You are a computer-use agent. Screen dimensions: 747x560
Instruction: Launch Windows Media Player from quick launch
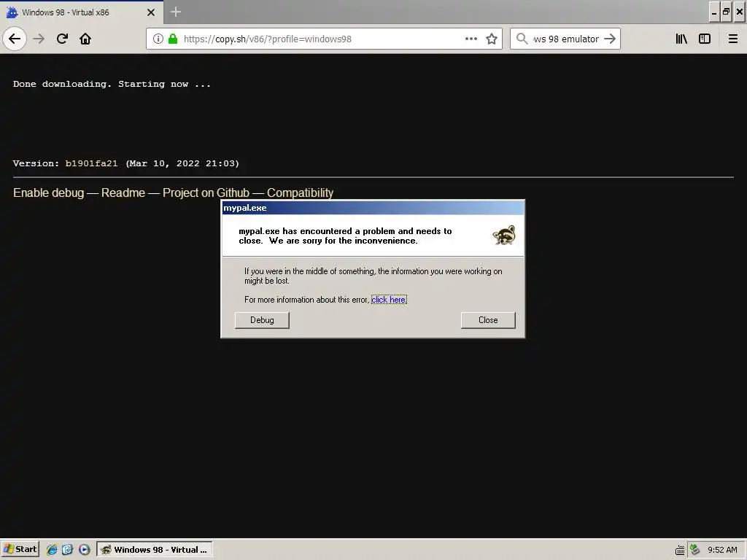click(85, 550)
